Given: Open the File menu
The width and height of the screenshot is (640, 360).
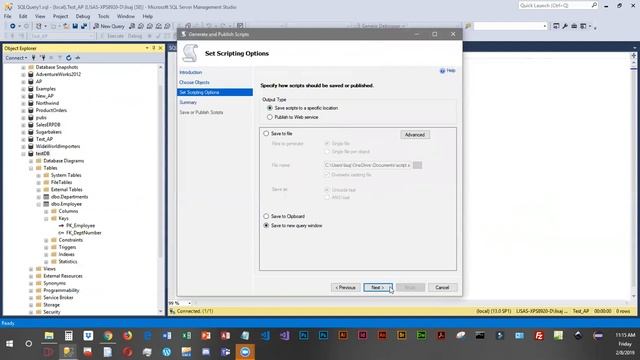Looking at the screenshot, I should (7, 16).
